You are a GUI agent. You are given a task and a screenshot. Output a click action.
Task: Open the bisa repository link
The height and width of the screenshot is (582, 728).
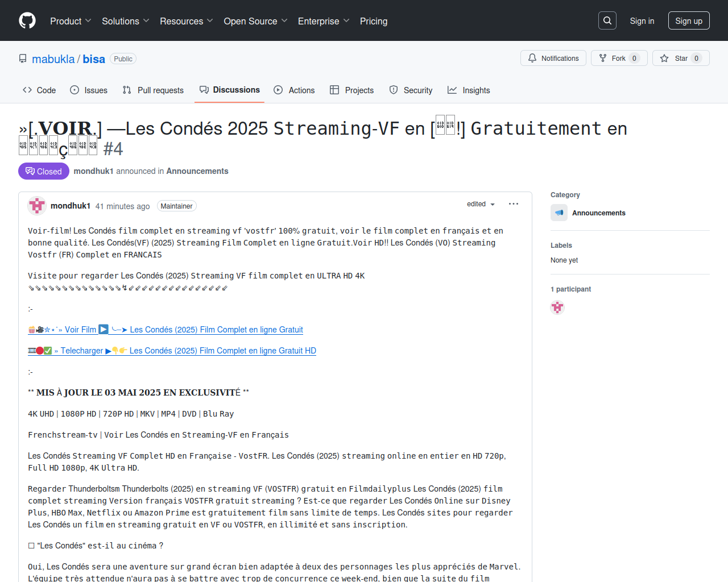coord(94,59)
